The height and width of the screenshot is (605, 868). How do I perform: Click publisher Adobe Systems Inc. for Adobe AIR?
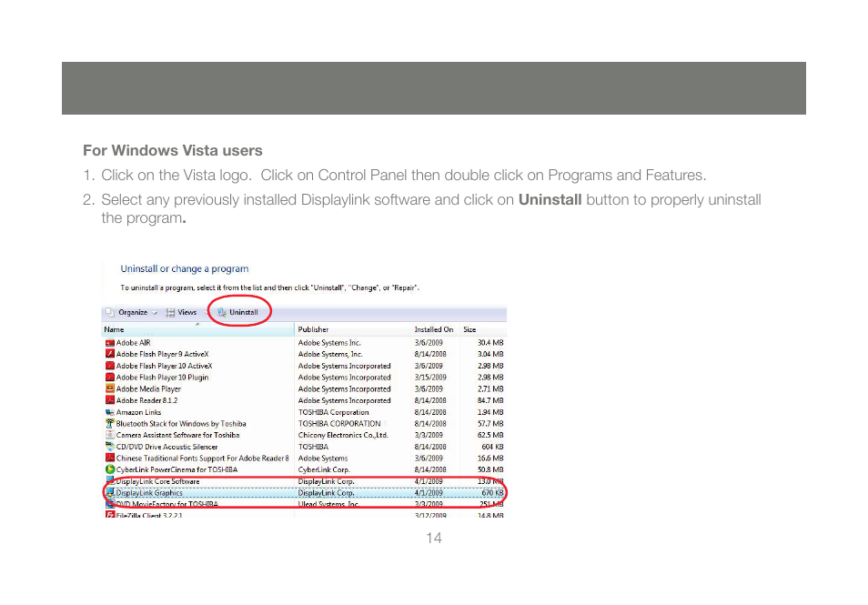(x=329, y=343)
